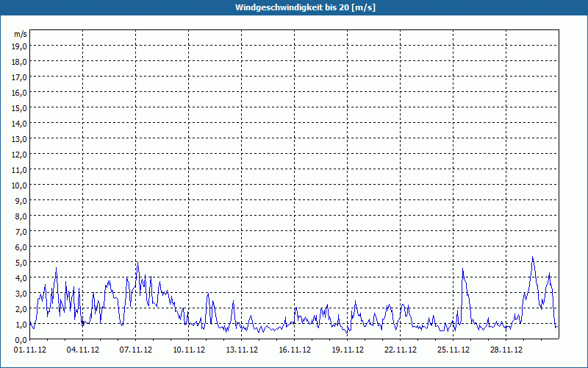The image size is (588, 368).
Task: Click the 8,0 y-axis label
Action: (21, 216)
